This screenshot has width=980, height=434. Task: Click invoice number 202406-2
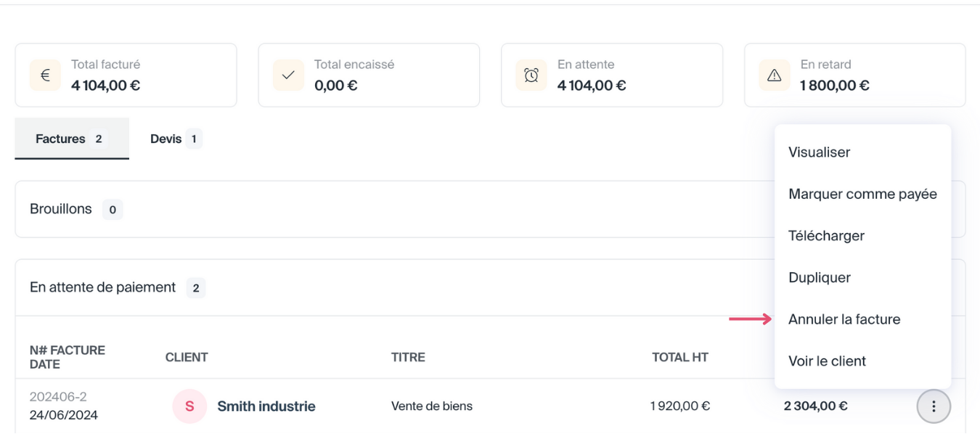(58, 397)
